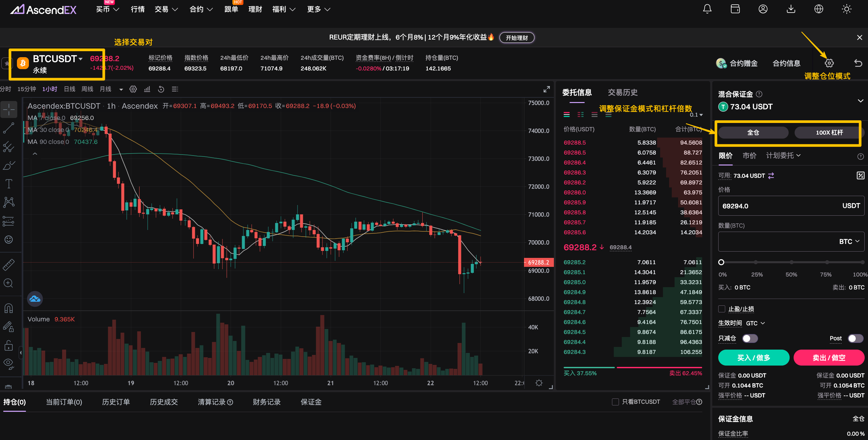Open the position mode settings gear
The image size is (868, 440).
pos(829,63)
